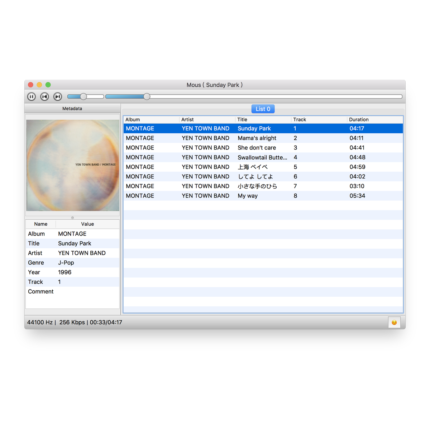Skip to the previous track
430x430 pixels.
[x=45, y=97]
